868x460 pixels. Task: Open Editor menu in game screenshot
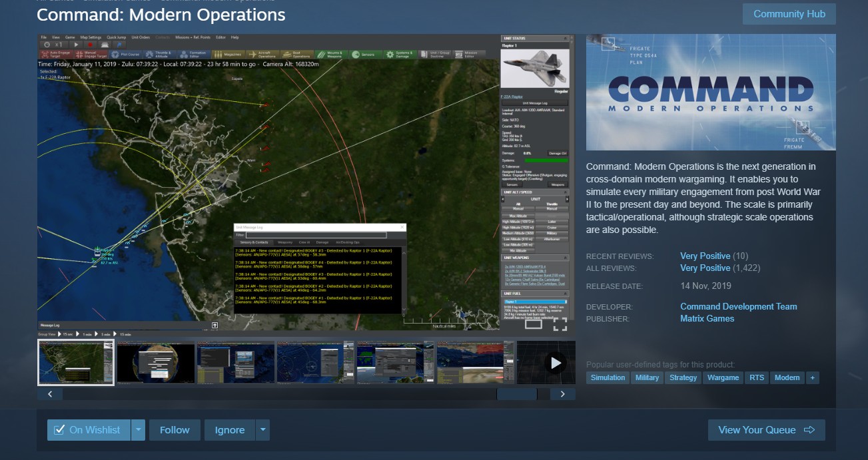[x=220, y=37]
